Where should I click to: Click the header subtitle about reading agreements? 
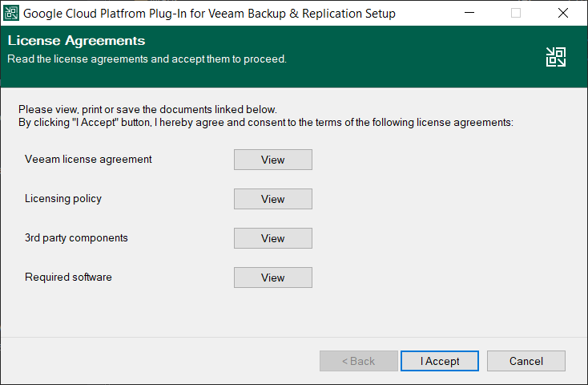[x=147, y=59]
